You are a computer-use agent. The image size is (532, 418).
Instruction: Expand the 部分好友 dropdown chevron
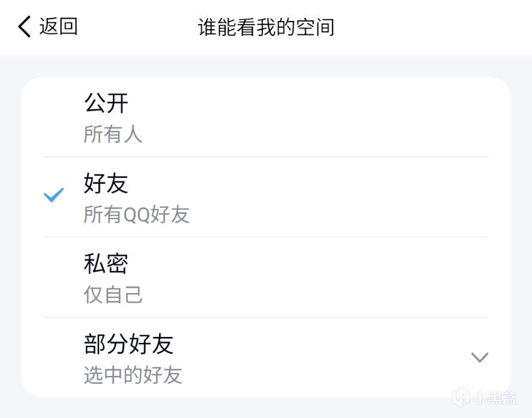click(x=479, y=358)
